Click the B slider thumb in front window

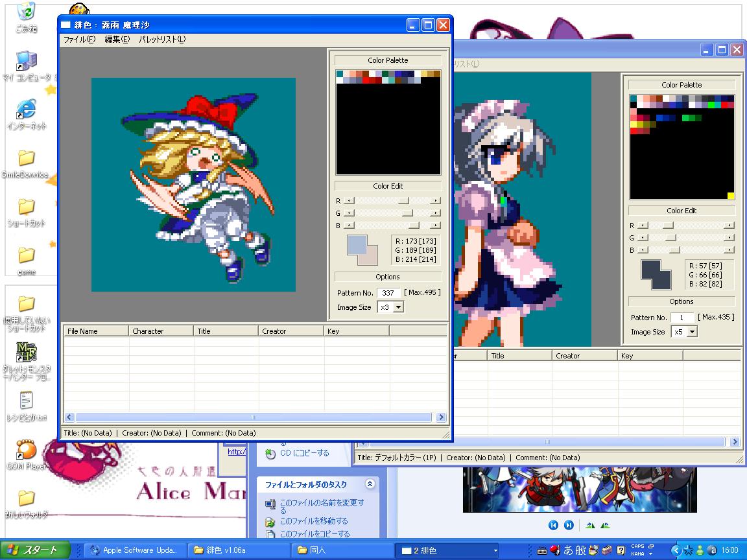[414, 226]
